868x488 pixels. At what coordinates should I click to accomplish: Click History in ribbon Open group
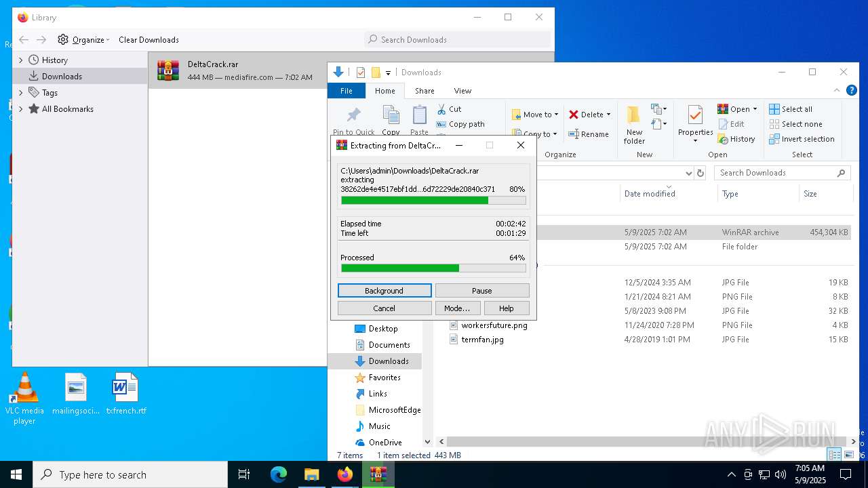(736, 139)
